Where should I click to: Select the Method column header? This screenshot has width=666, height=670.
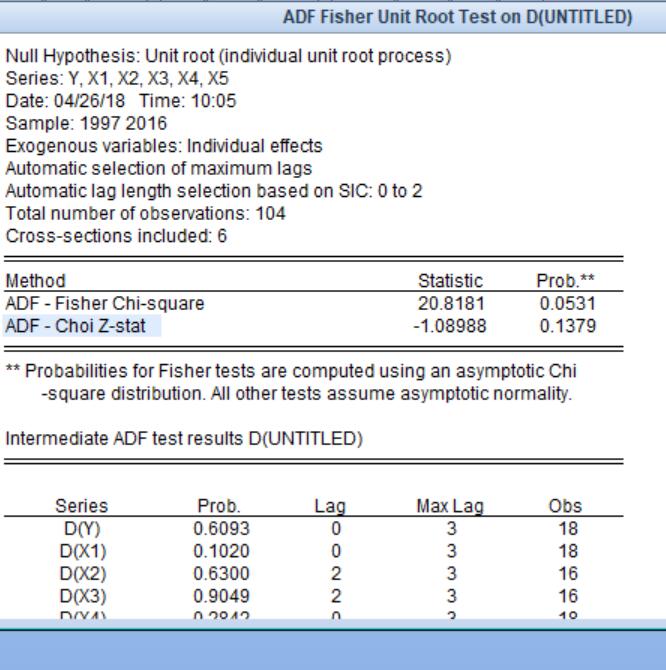[37, 283]
